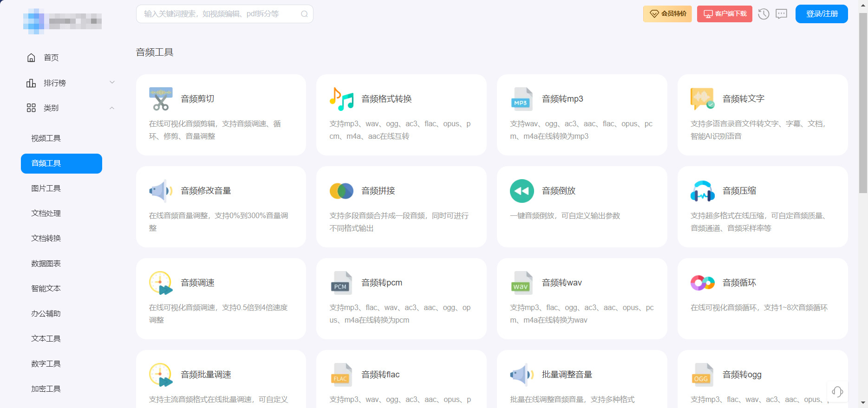The width and height of the screenshot is (868, 408).
Task: Go to 首页 in the sidebar
Action: (x=51, y=58)
